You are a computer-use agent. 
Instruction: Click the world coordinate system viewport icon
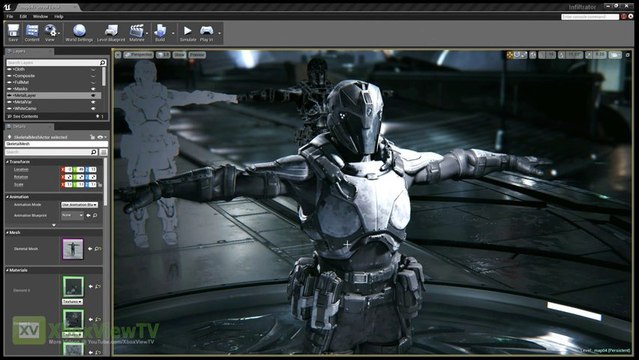coord(533,55)
